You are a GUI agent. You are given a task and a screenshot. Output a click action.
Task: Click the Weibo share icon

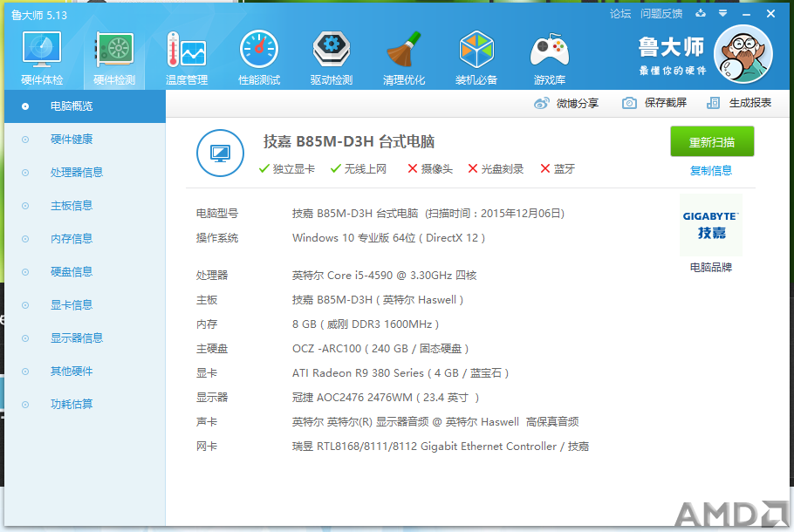point(541,103)
